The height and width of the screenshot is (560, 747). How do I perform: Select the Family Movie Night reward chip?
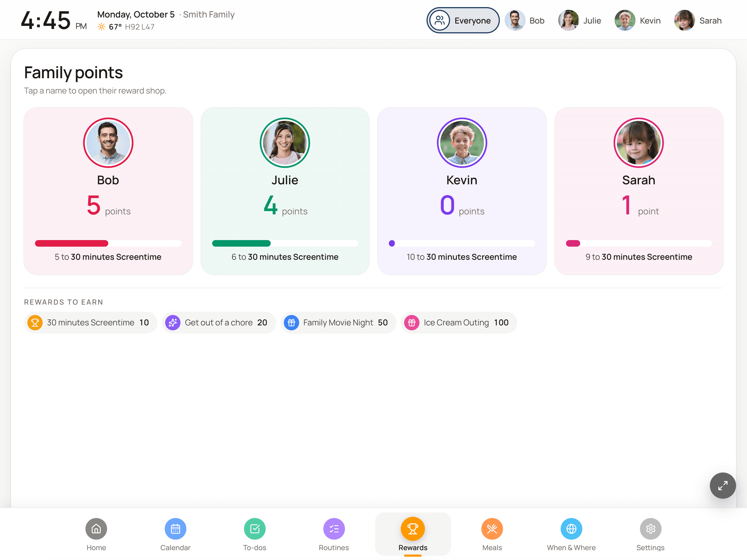coord(338,323)
